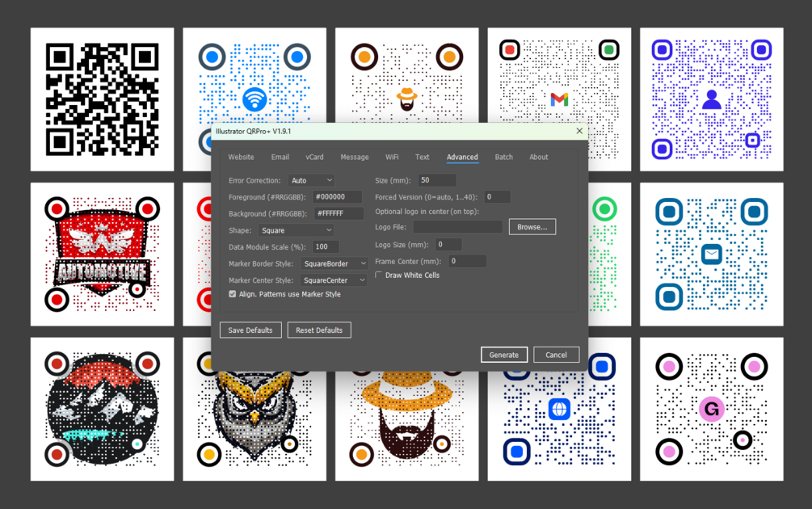Switch to the Text tab

pyautogui.click(x=422, y=157)
